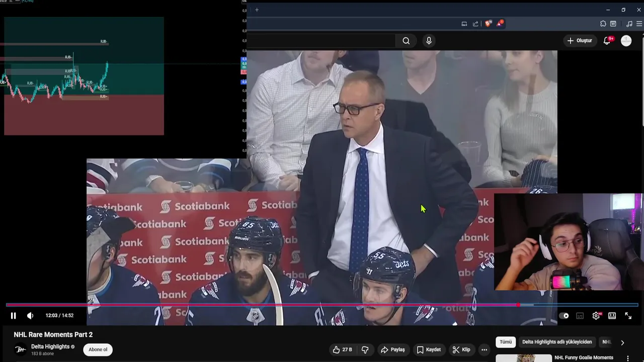Select the partially visible NHL chip
Screen dimensions: 644x362
click(x=606, y=342)
